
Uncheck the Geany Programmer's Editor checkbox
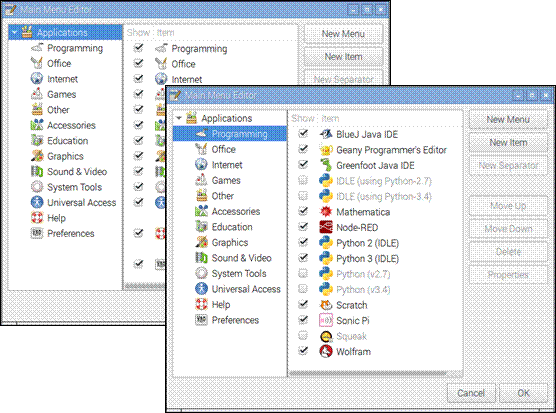point(303,149)
